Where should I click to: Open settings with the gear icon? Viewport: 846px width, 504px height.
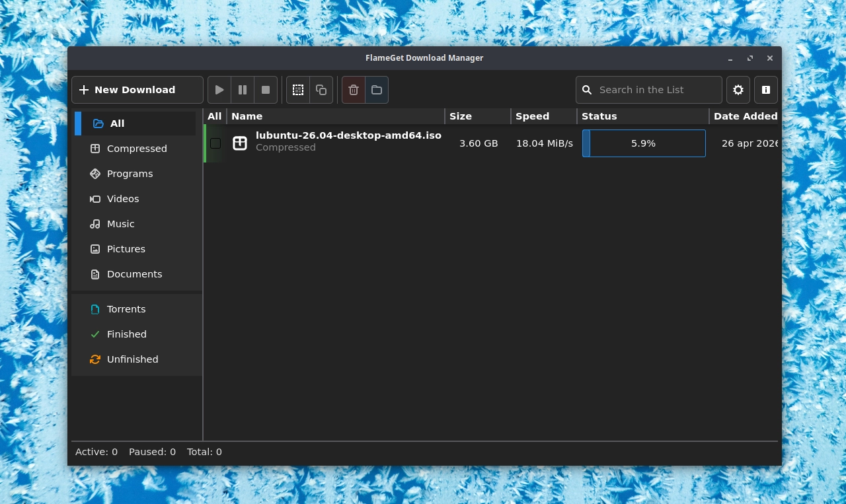[738, 90]
